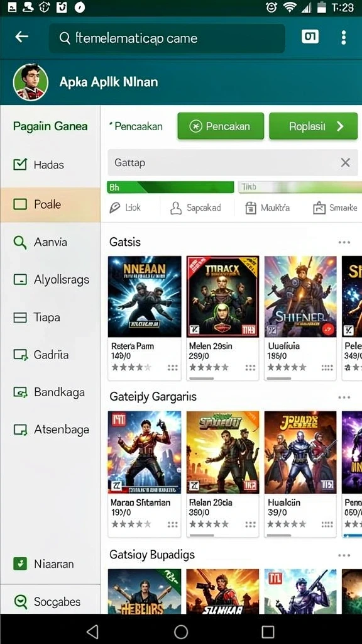Screen dimensions: 362x644
Task: Click star rating of Melen 29sin
Action: [209, 367]
